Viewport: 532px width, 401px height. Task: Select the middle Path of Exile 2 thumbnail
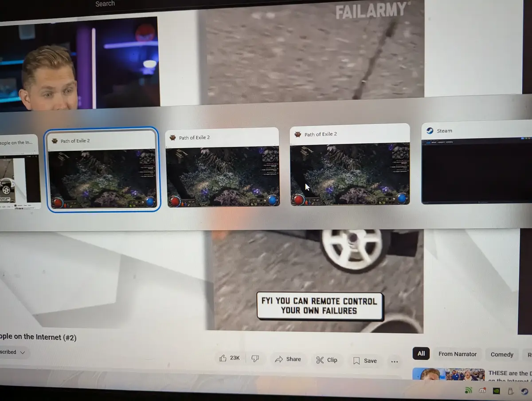click(223, 168)
